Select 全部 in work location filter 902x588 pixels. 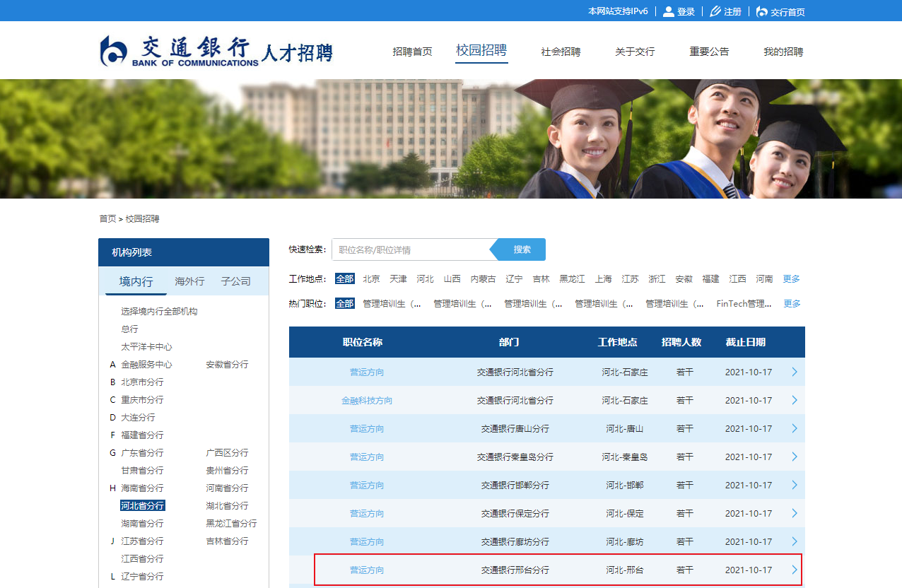click(x=344, y=279)
